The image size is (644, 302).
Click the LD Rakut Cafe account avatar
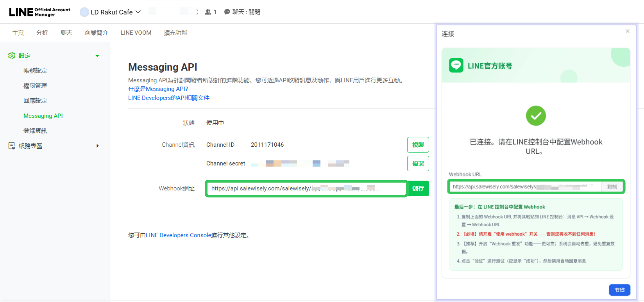(84, 12)
